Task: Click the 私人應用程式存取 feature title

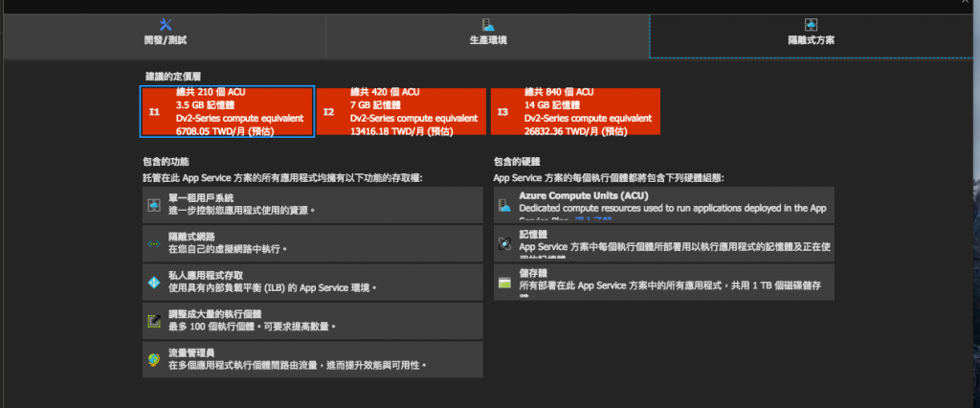Action: (x=207, y=275)
